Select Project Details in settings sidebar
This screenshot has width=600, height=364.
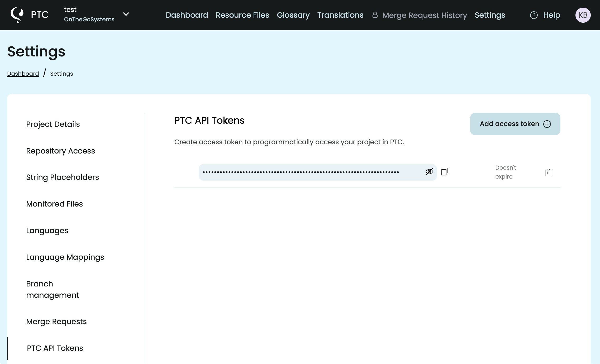pos(53,124)
